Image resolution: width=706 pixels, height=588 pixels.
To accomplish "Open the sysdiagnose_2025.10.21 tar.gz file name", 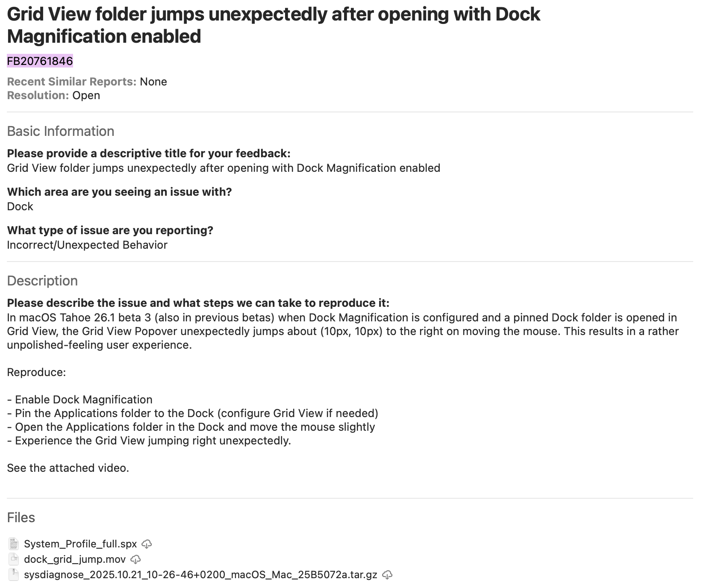I will [x=200, y=575].
